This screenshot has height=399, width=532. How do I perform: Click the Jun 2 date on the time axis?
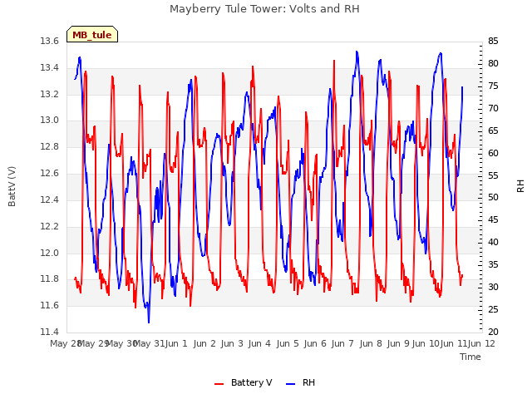(x=204, y=343)
